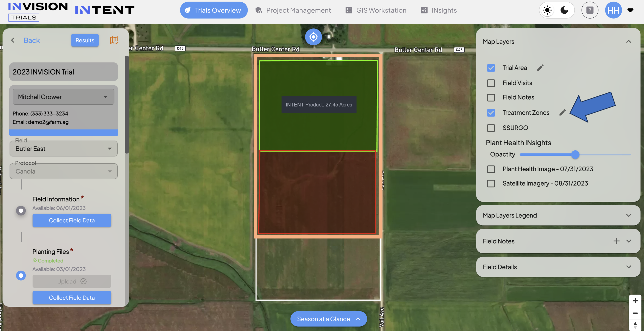Click the Results button
This screenshot has width=644, height=332.
[85, 40]
